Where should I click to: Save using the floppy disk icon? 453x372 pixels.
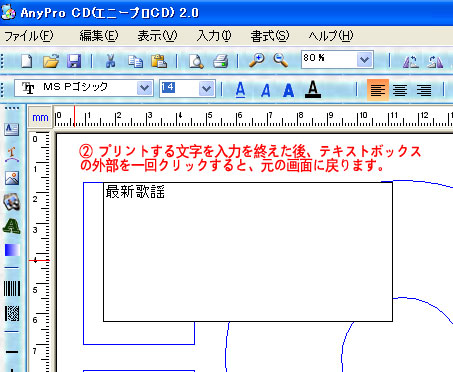click(74, 61)
